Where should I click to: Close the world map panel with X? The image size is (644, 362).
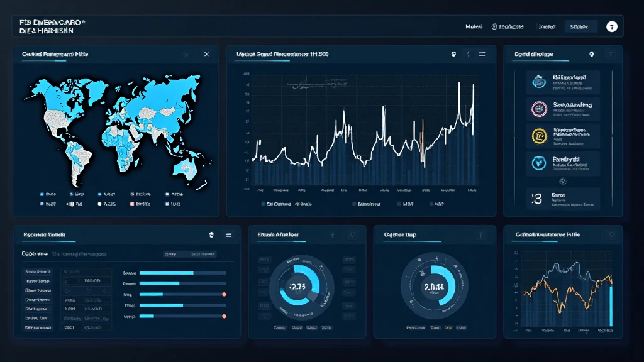click(206, 55)
